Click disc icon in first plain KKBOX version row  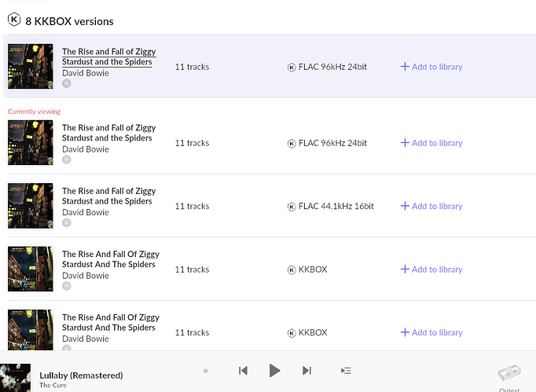click(67, 286)
